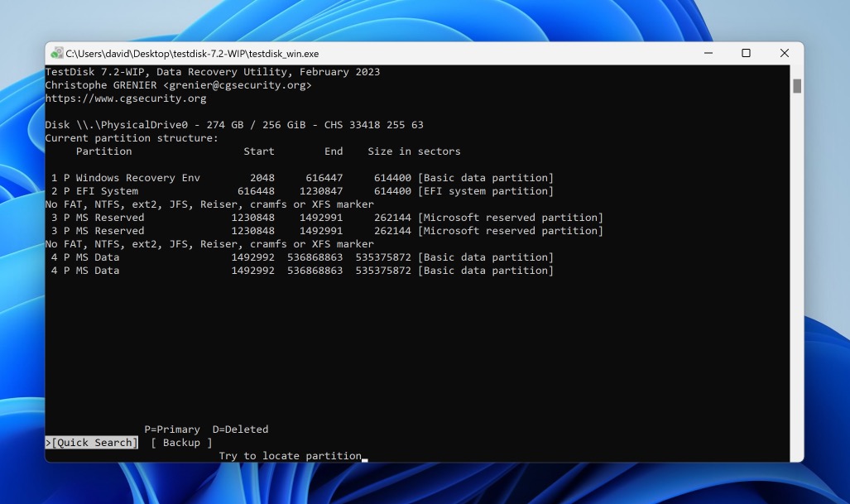Maximize the testdisk_win.exe window

(x=746, y=53)
